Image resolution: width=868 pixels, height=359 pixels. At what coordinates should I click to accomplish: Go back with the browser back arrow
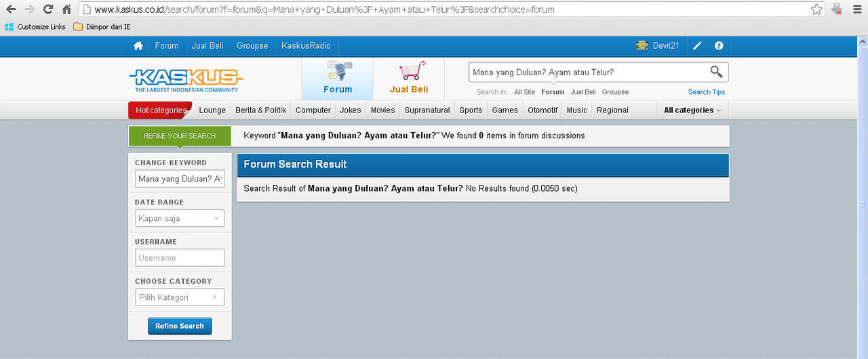pyautogui.click(x=11, y=9)
